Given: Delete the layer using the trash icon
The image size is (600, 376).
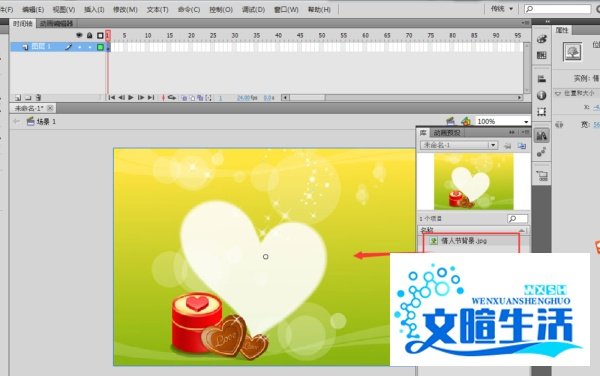Looking at the screenshot, I should tap(38, 98).
